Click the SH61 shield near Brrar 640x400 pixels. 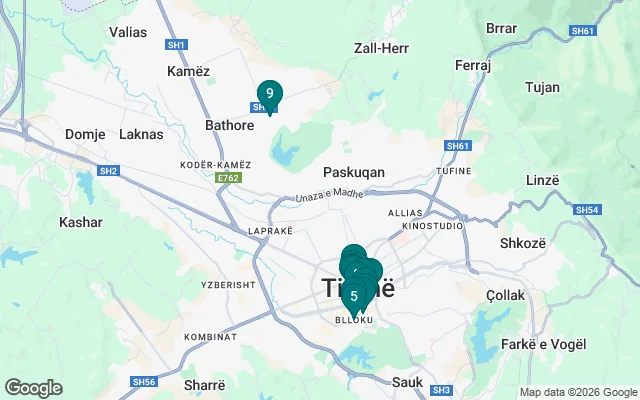tap(582, 31)
